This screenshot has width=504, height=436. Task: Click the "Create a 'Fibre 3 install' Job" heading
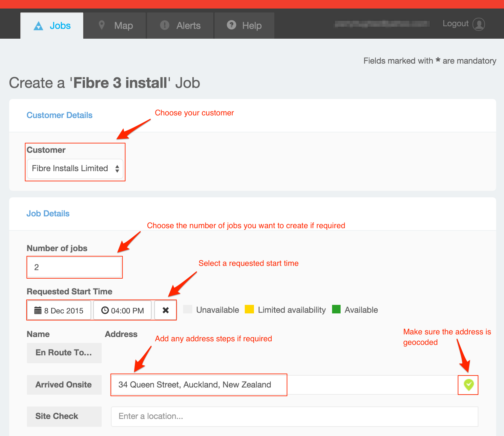104,83
